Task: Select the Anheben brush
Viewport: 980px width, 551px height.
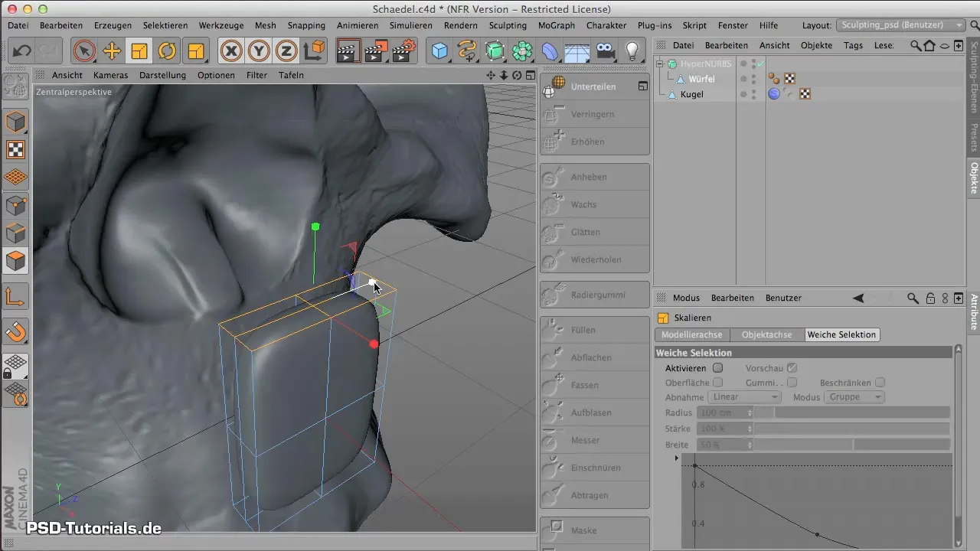Action: 595,178
